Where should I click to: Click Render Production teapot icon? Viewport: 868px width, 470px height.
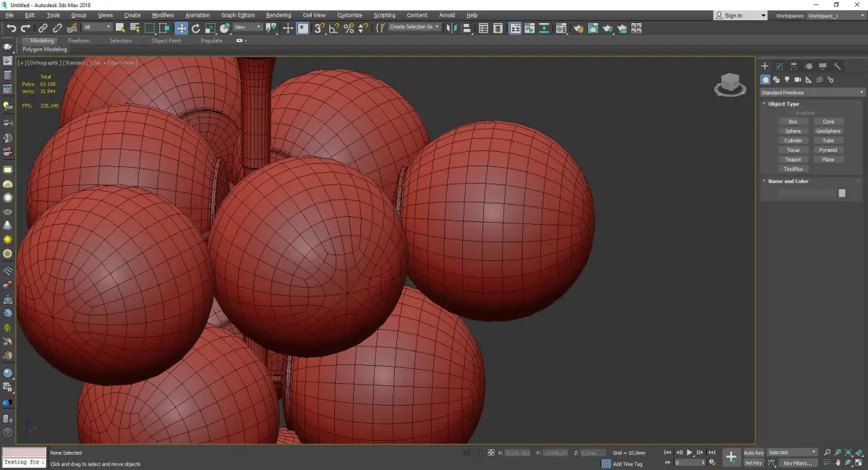pos(608,28)
